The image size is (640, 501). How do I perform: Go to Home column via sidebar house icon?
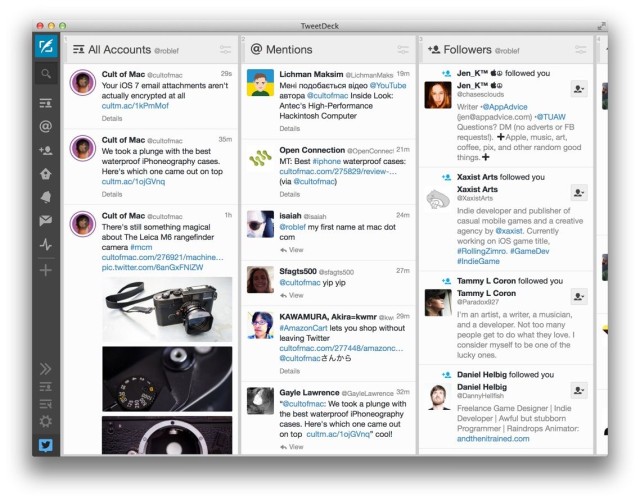[x=46, y=174]
